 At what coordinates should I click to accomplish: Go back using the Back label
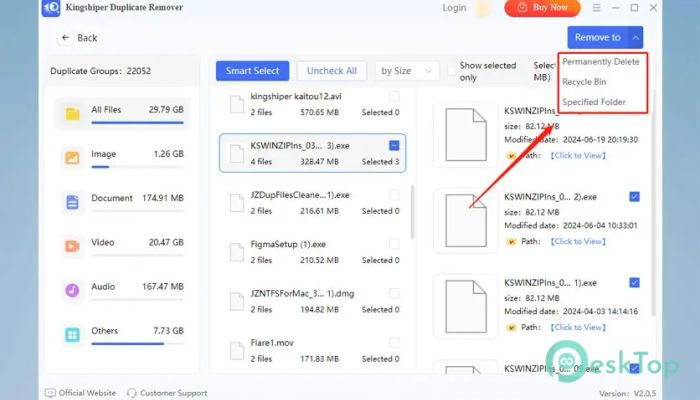coord(87,38)
